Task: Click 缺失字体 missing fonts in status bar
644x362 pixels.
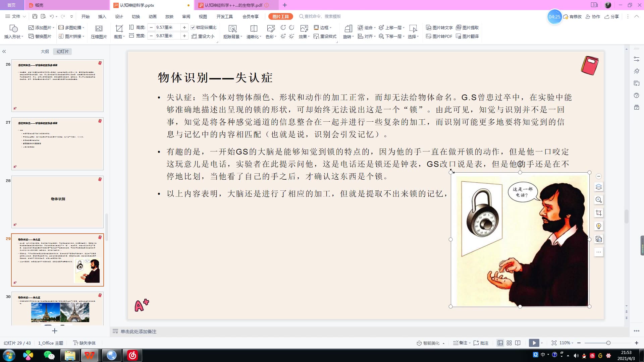Action: tap(85, 343)
